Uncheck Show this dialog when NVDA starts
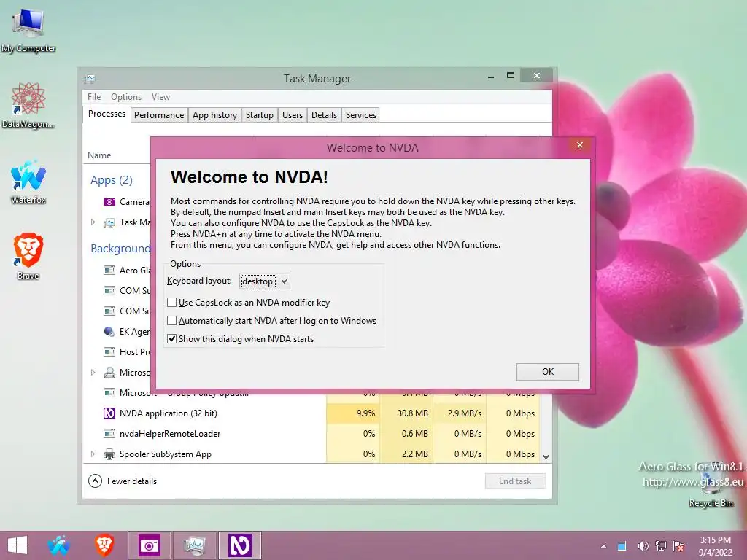The width and height of the screenshot is (747, 560). [172, 338]
